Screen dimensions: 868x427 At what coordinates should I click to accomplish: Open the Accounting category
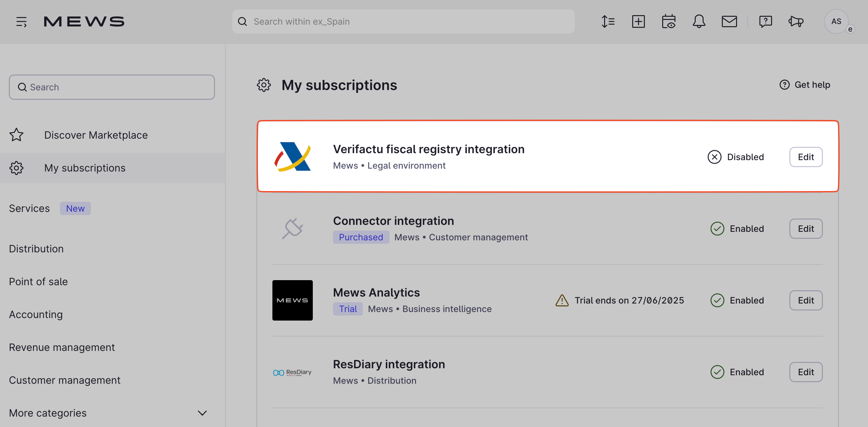(x=36, y=314)
